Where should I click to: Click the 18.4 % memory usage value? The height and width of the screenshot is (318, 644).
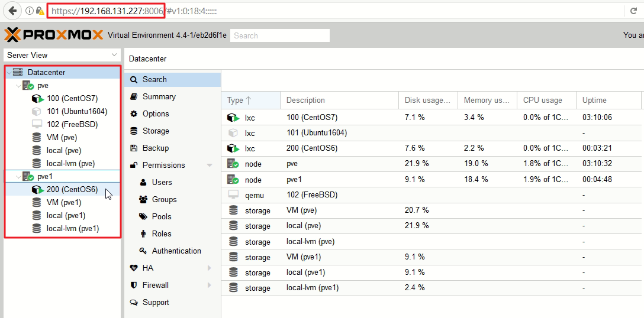click(x=476, y=179)
